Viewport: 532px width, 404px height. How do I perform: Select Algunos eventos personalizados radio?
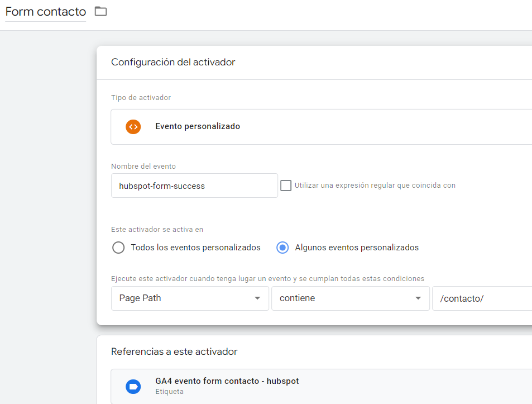(x=282, y=248)
